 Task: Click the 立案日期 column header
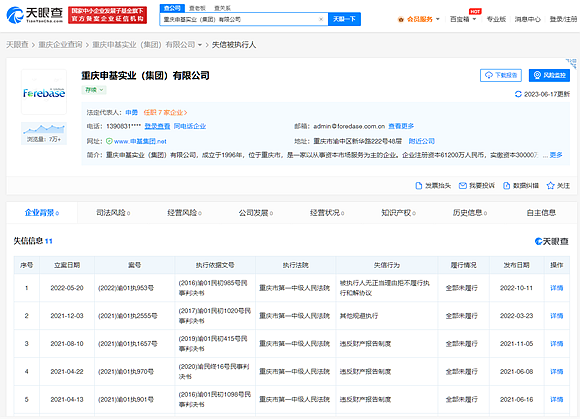tap(67, 265)
